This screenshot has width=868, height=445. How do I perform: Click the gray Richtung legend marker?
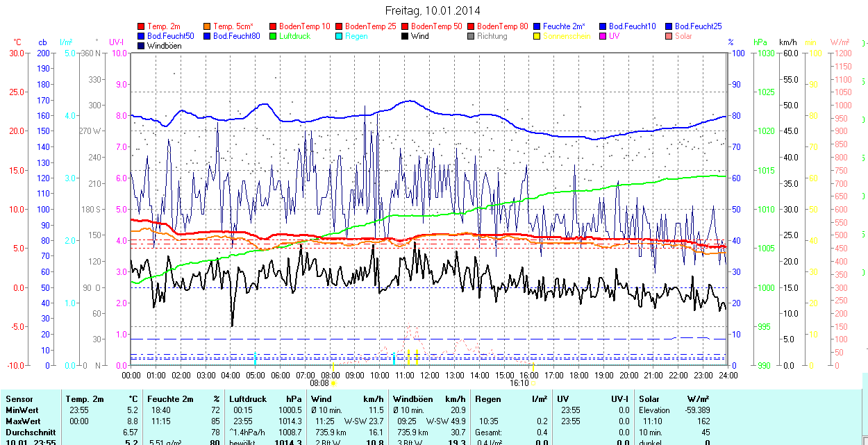point(471,36)
